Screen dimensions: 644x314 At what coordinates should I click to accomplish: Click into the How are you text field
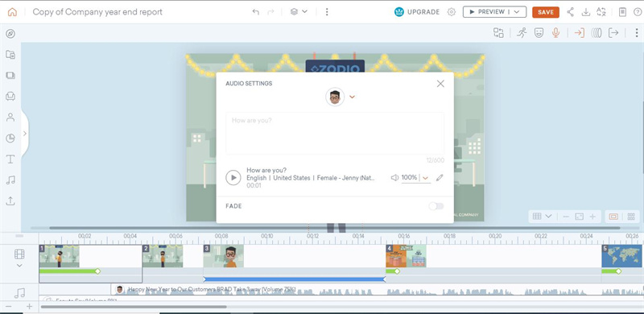(x=335, y=133)
